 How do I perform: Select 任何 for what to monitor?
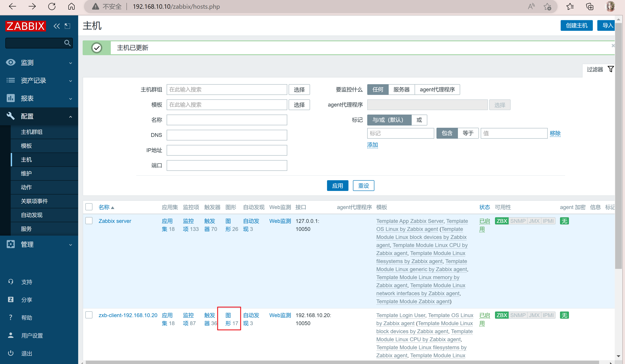(x=378, y=90)
